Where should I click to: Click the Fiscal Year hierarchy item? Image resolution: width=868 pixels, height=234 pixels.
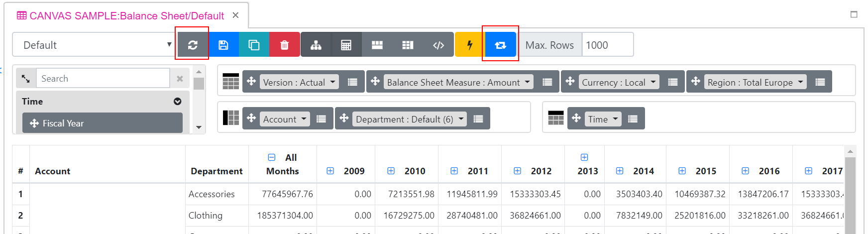click(102, 123)
